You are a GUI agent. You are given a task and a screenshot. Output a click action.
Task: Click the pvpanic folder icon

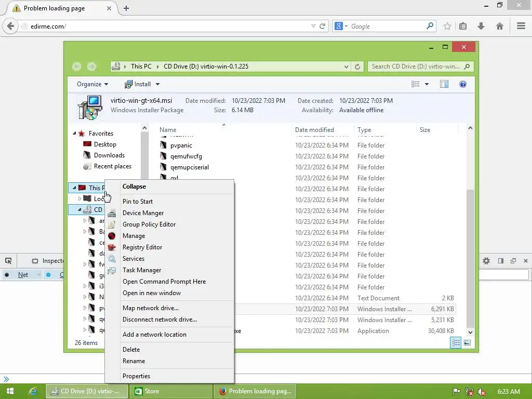pos(163,145)
